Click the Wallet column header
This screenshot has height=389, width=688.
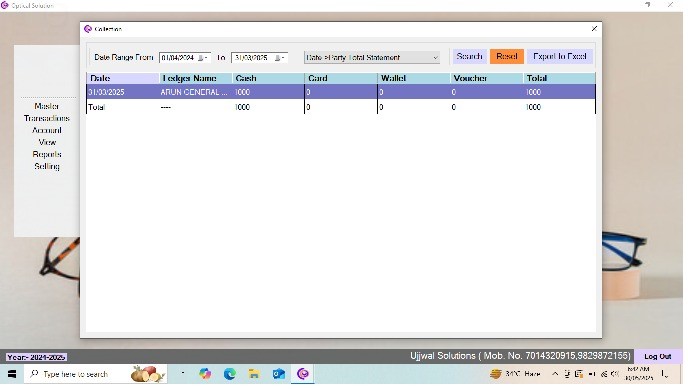pyautogui.click(x=414, y=78)
